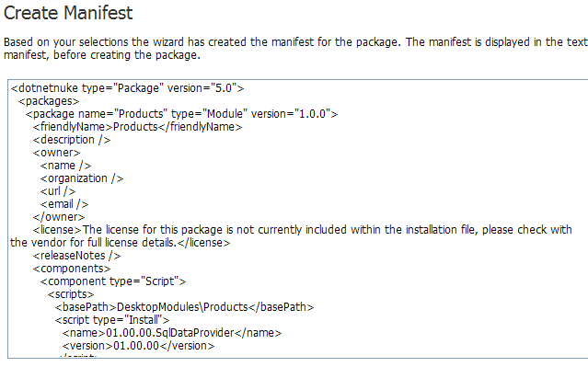Click the owner opening tag

[x=56, y=153]
